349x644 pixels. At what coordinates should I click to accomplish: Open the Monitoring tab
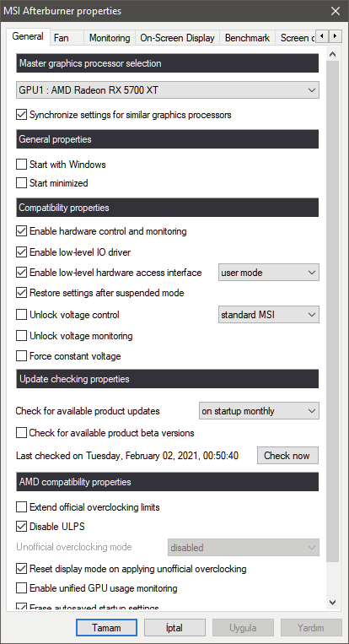(x=110, y=38)
